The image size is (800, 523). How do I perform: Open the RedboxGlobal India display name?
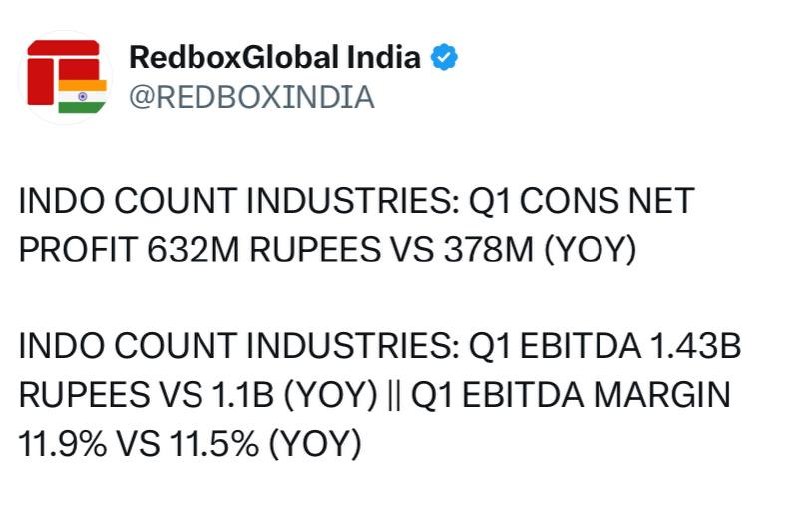pyautogui.click(x=274, y=57)
